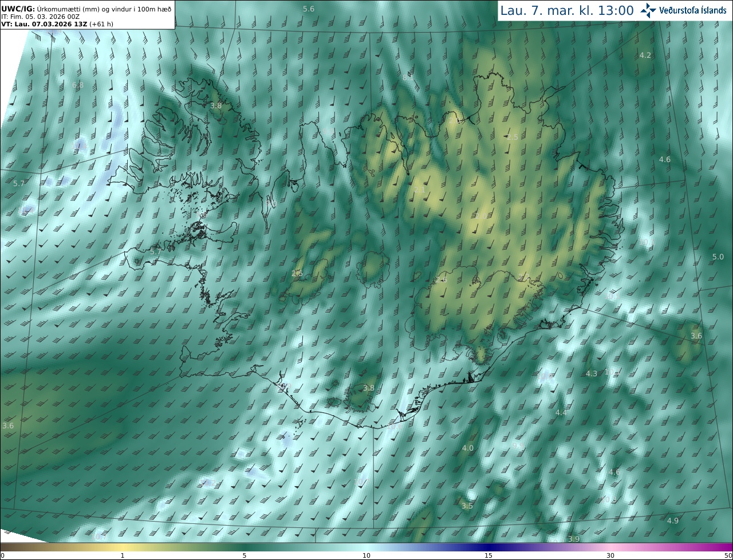This screenshot has width=733, height=560.
Task: Click the '1' label on color scale
Action: coord(123,555)
